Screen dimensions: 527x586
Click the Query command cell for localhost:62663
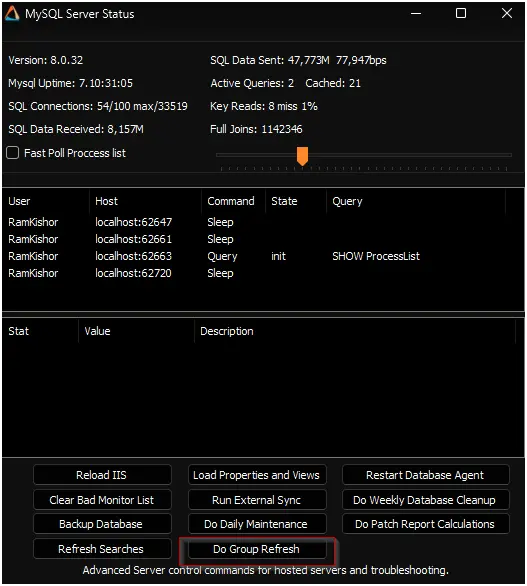(222, 256)
